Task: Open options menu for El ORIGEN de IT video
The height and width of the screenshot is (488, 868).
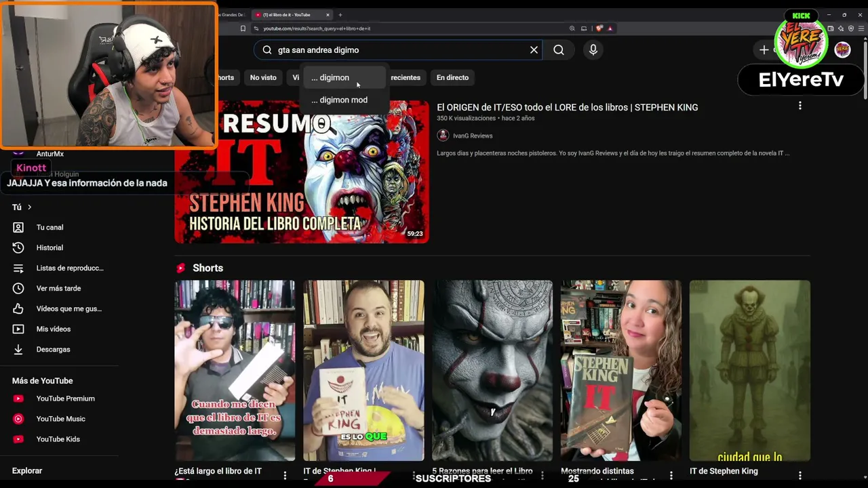Action: [800, 106]
